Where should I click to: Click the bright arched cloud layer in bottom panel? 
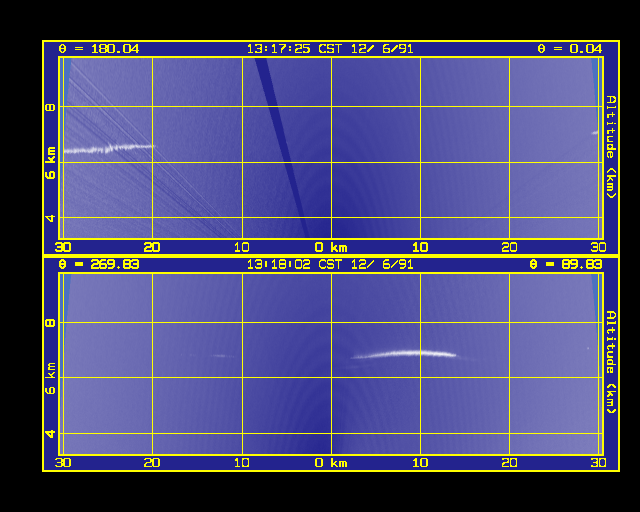coord(404,354)
